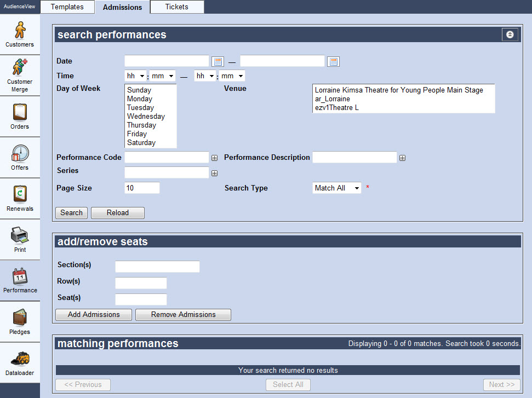Open the start date calendar picker
Screen dimensions: 532x398
tap(218, 62)
